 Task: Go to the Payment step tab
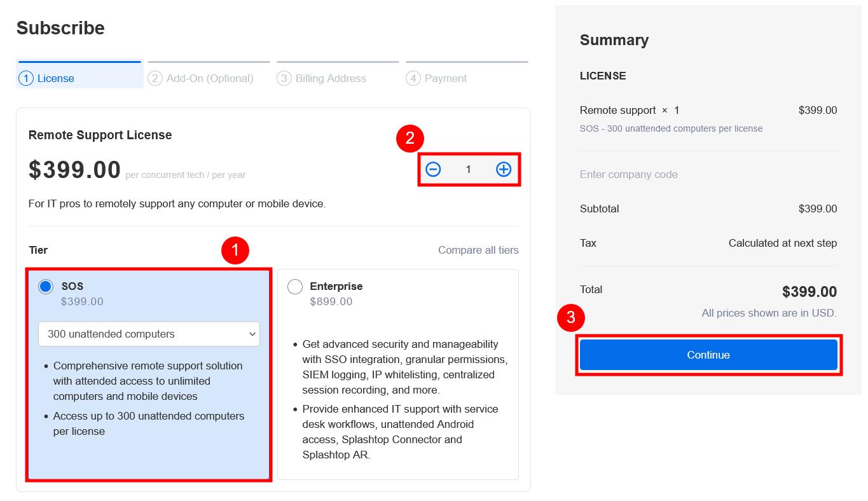[467, 75]
